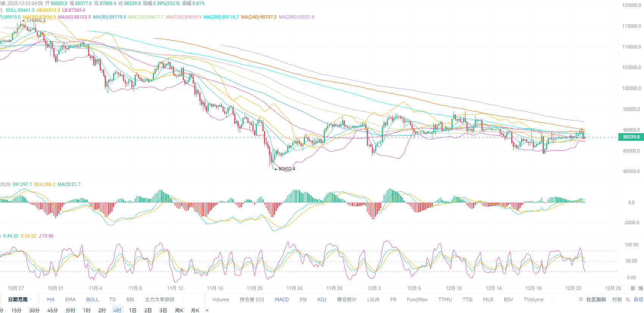The image size is (644, 313).
Task: Close the timeframe bar with the × icon
Action: pos(207,310)
